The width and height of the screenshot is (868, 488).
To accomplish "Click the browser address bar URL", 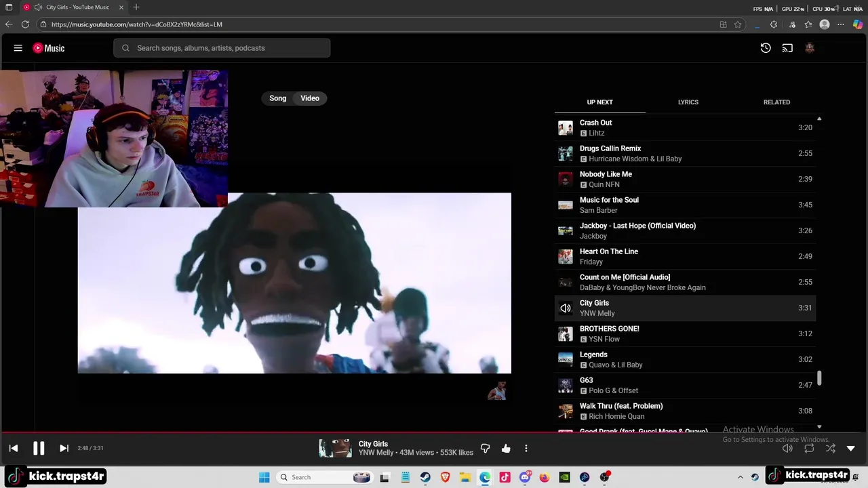I will tap(136, 24).
